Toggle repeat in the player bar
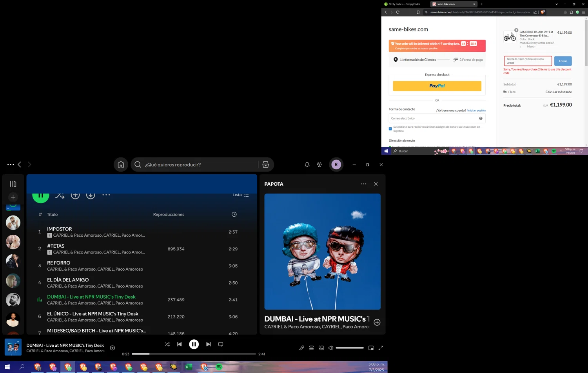 click(221, 344)
